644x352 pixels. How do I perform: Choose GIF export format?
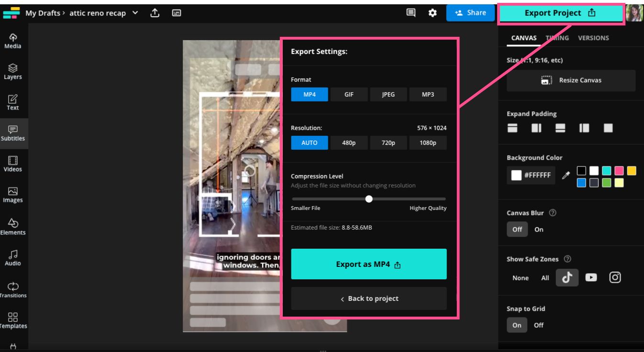[x=349, y=94]
